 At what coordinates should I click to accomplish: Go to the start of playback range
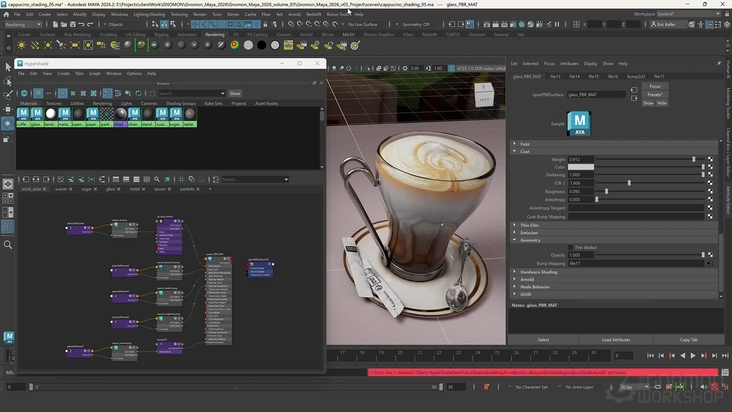pyautogui.click(x=650, y=356)
